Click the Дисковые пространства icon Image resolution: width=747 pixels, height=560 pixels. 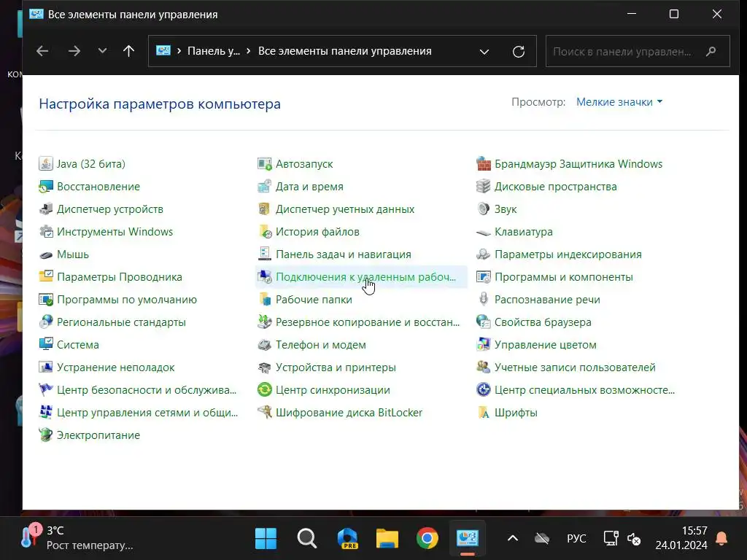pos(484,187)
